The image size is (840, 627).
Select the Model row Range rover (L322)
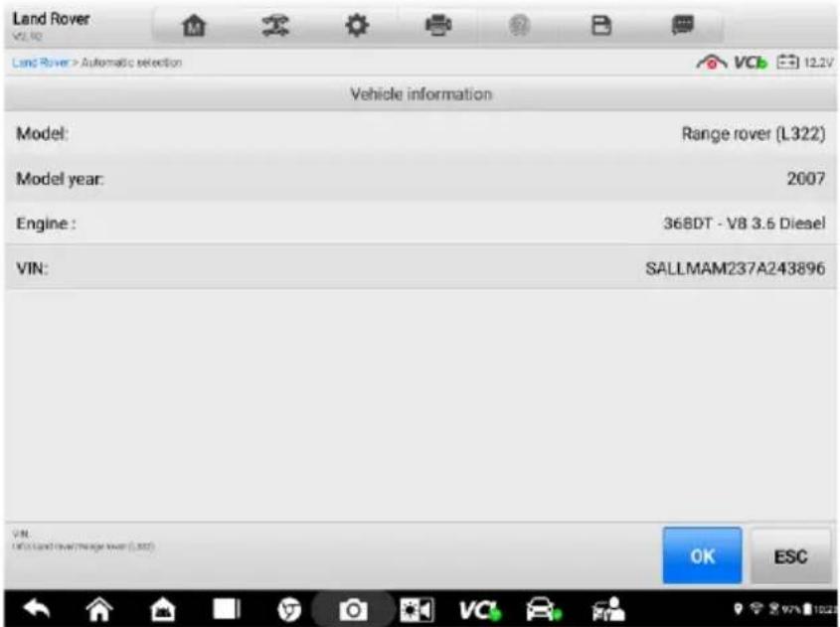(420, 134)
